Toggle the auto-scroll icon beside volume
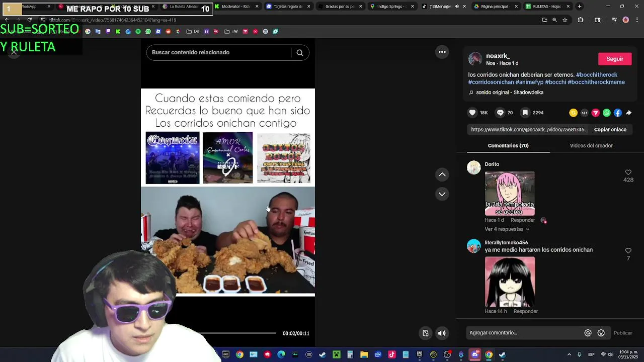This screenshot has height=362, width=644. click(x=426, y=333)
